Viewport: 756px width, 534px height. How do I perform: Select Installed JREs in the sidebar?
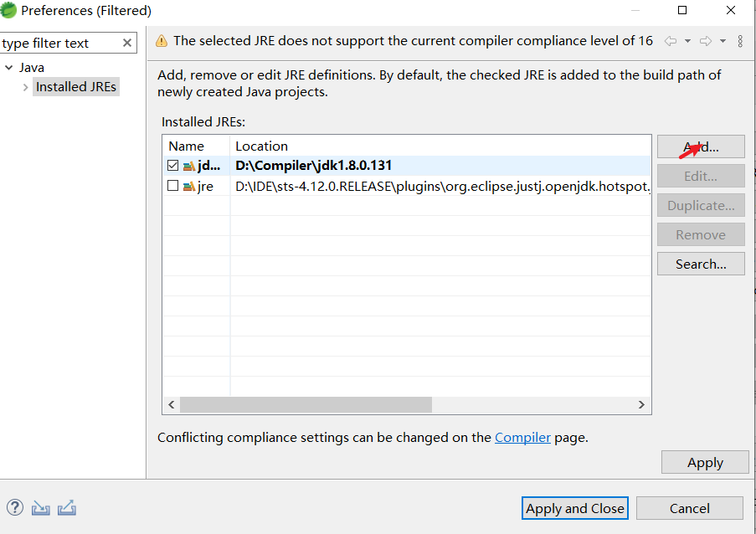[76, 86]
